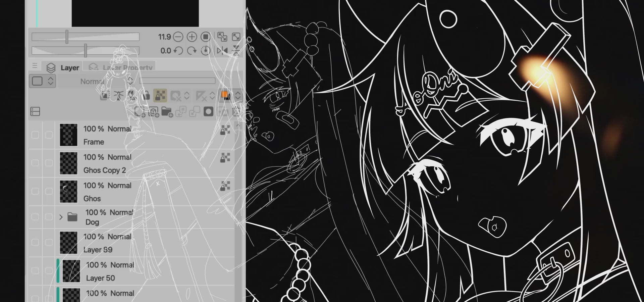Viewport: 644px width, 302px height.
Task: Open the Layer Property tab
Action: click(121, 68)
